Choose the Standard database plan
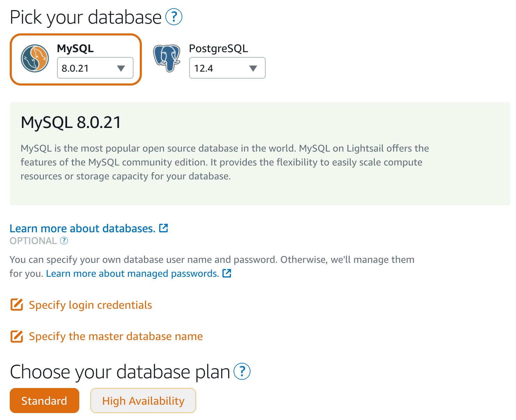This screenshot has height=420, width=516. [x=45, y=401]
